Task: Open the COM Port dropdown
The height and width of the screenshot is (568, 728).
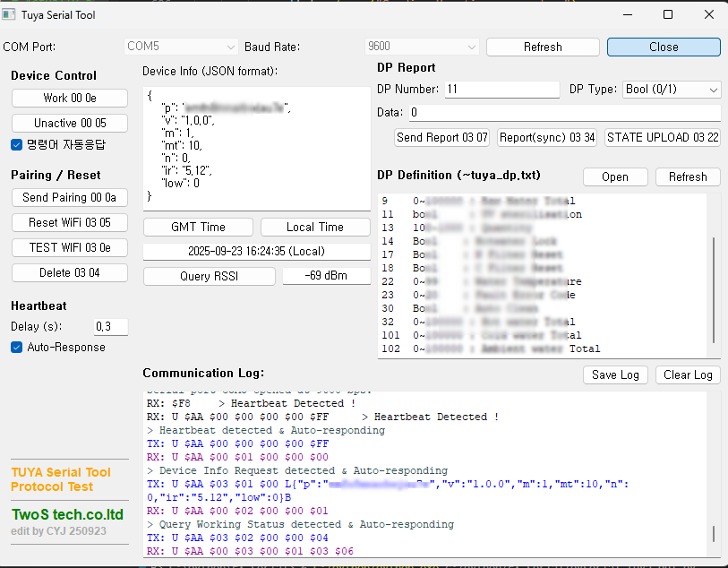Action: 181,47
